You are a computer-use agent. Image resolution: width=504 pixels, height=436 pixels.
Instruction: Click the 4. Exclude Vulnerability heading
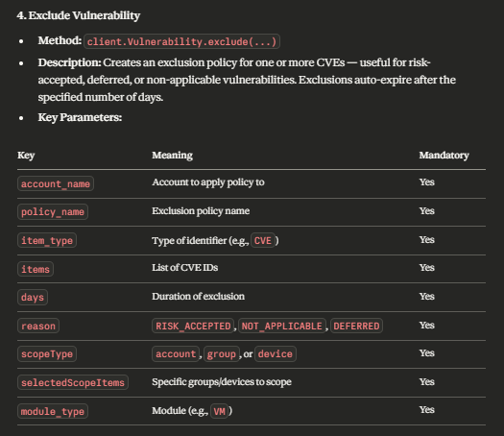coord(79,15)
